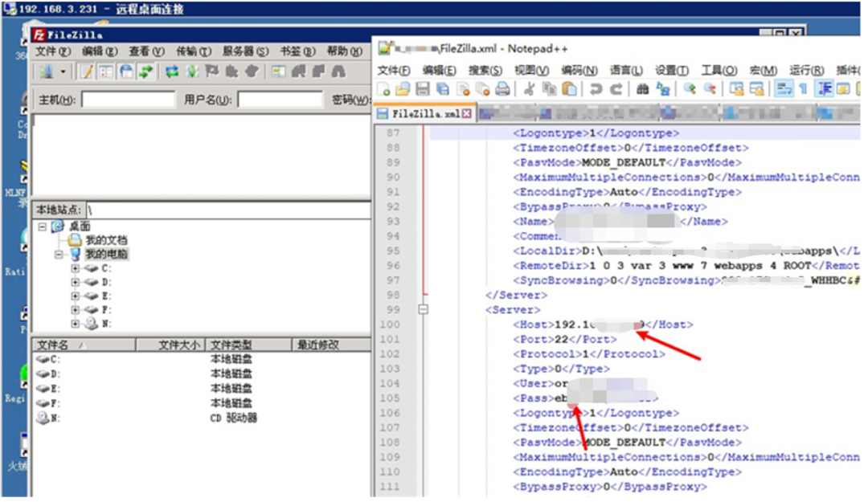Open the directory listing filters dialog
This screenshot has height=502, width=868.
click(278, 71)
